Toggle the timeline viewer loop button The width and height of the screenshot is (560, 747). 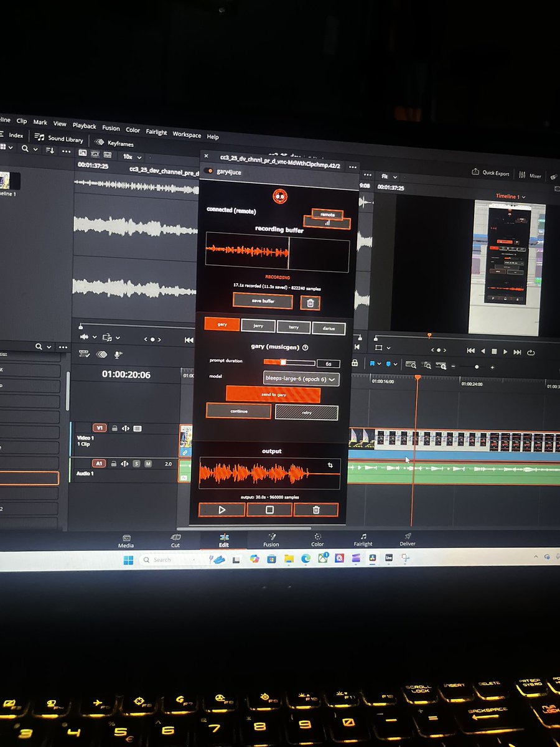click(x=531, y=352)
